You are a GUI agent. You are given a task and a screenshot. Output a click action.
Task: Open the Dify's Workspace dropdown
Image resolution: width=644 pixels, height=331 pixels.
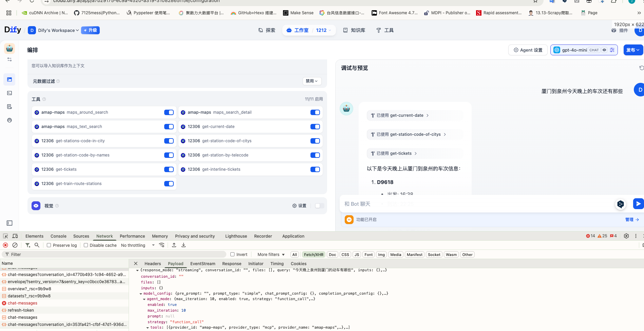(54, 30)
